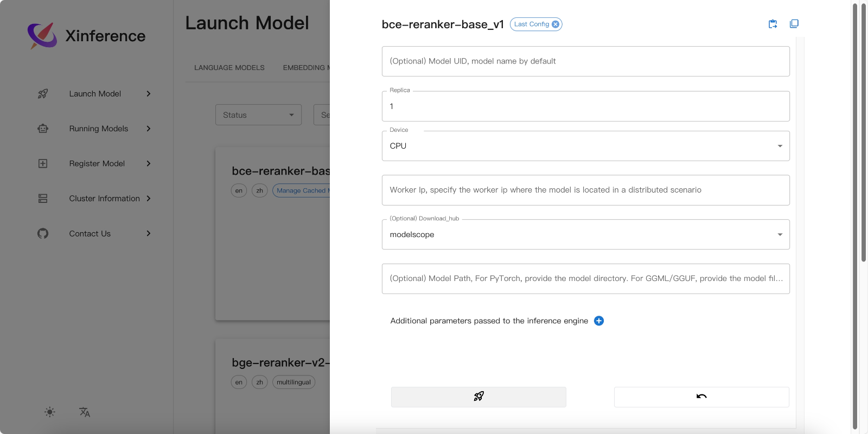Click the page vertical scrollbar
This screenshot has width=868, height=434.
(x=864, y=133)
